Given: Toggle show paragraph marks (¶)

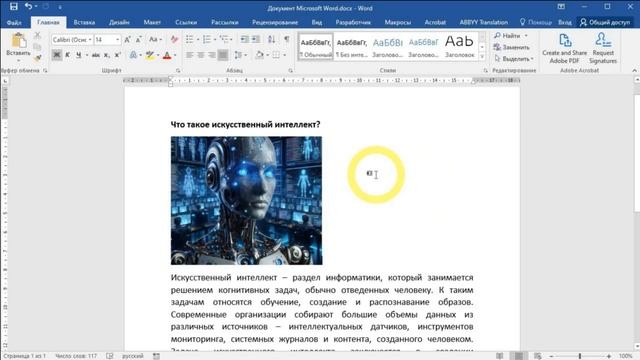Looking at the screenshot, I should [x=287, y=39].
